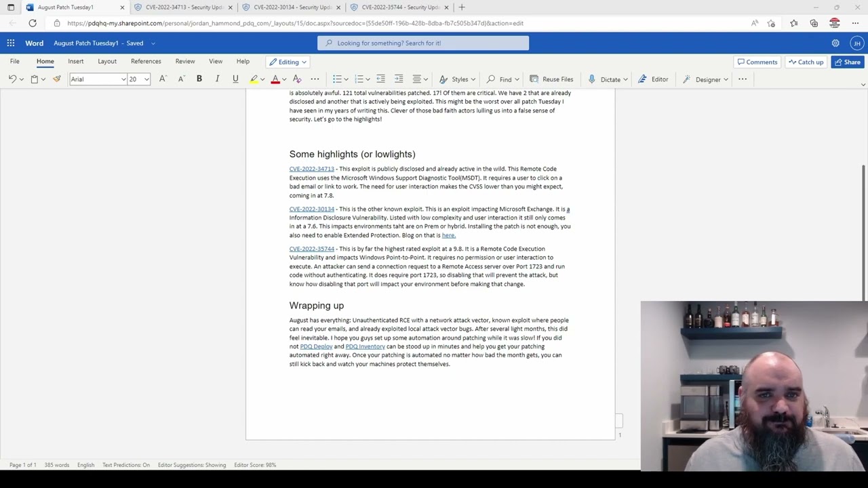Open Word settings gear icon
Viewport: 868px width, 488px height.
[x=835, y=43]
